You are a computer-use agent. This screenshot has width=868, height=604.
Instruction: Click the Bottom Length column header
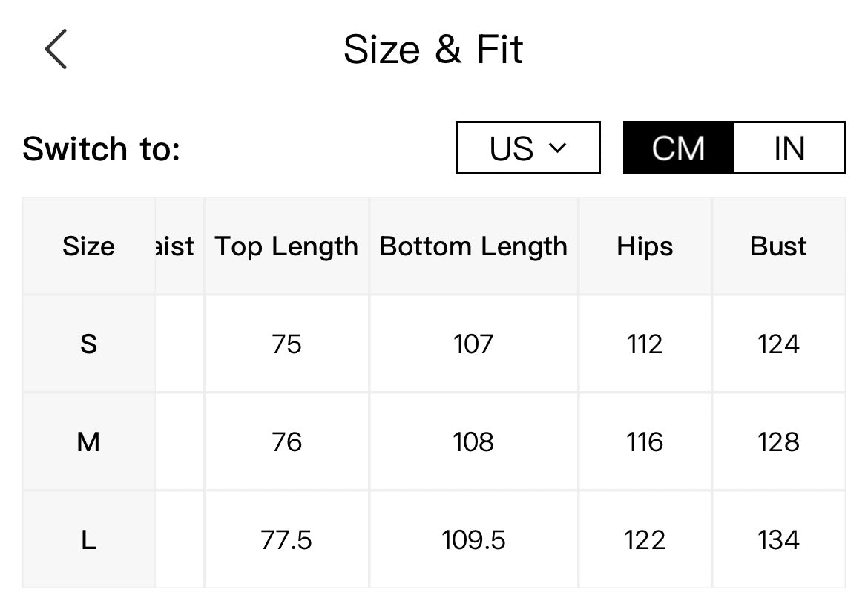[474, 246]
